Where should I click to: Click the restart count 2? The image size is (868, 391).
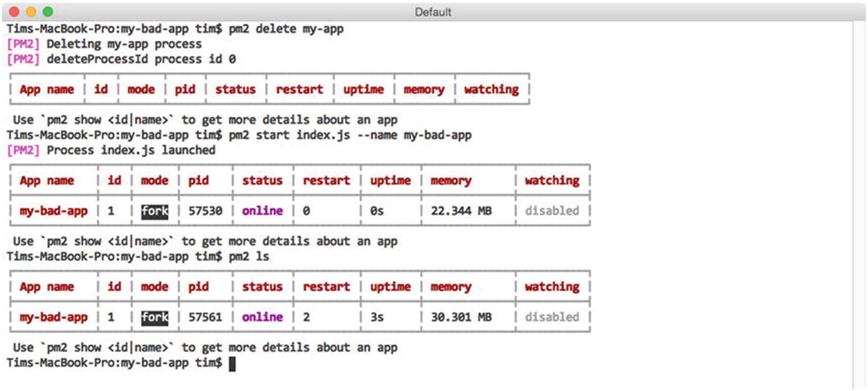point(306,317)
